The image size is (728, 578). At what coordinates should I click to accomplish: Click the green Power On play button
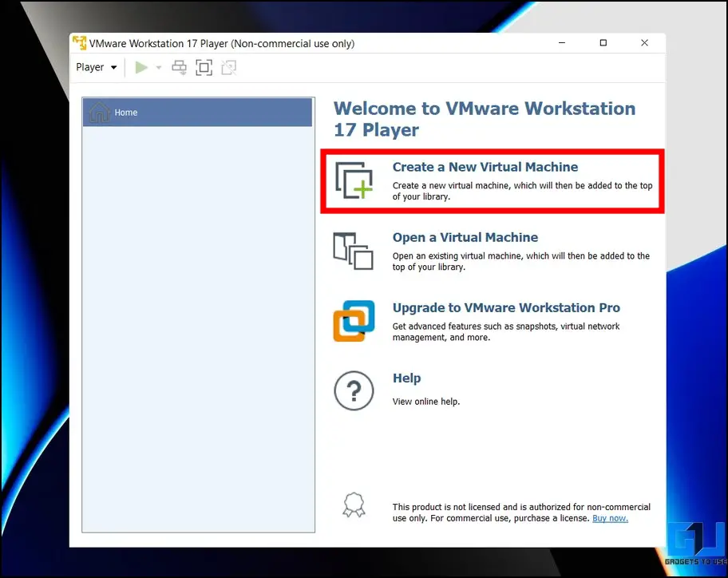141,67
